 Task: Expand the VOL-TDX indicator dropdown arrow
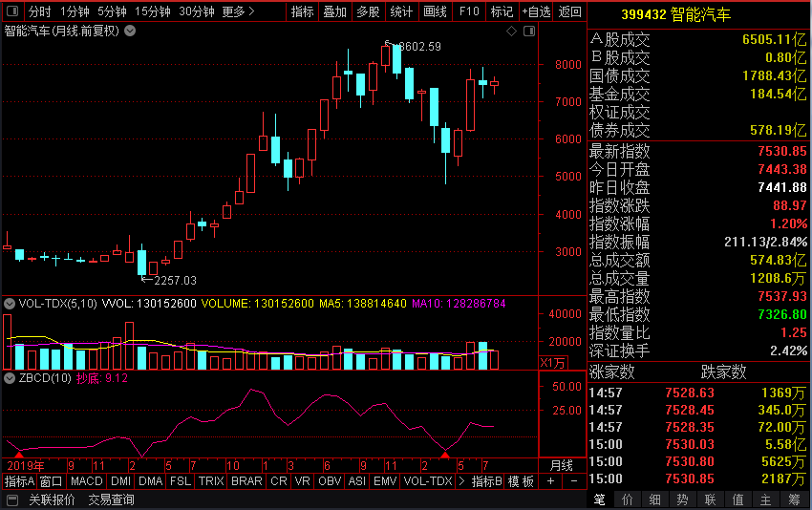[x=9, y=304]
